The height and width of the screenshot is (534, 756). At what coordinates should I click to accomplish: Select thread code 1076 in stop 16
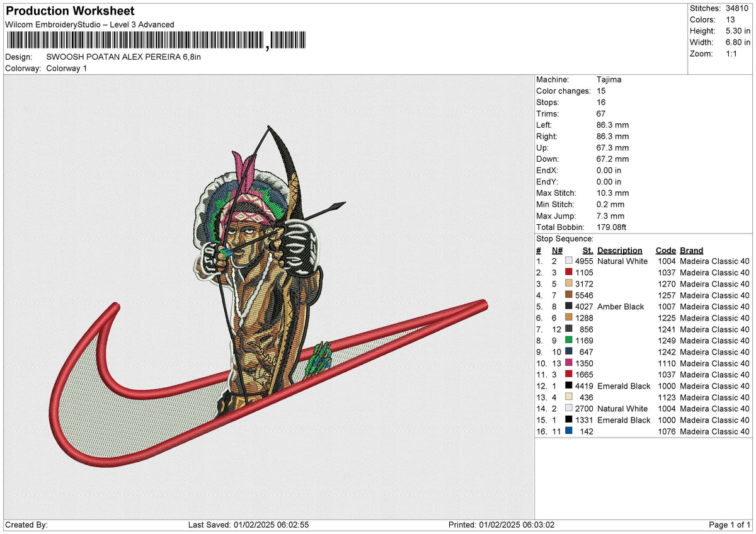[x=667, y=431]
